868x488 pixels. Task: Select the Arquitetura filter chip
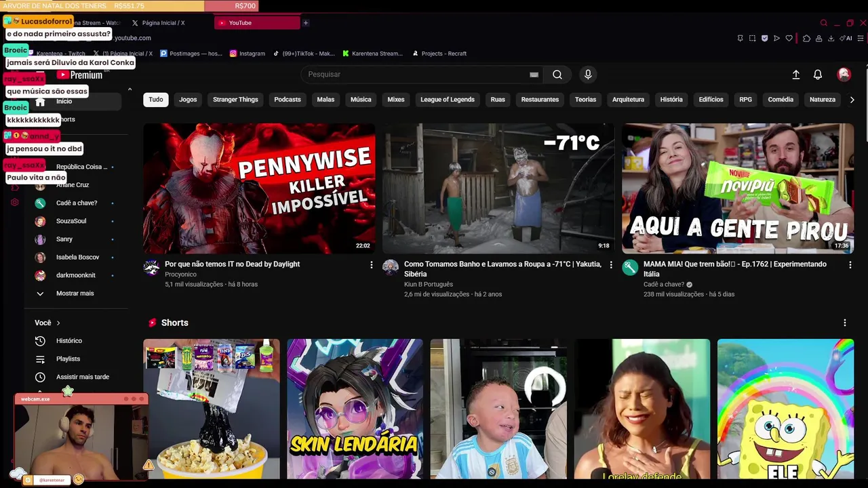[x=628, y=100]
